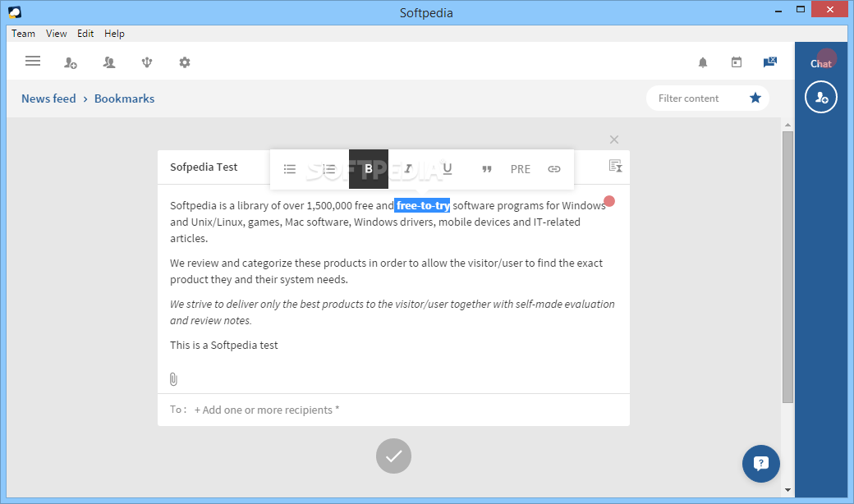Screen dimensions: 854x504
Task: Open the team members icon
Action: click(x=109, y=62)
